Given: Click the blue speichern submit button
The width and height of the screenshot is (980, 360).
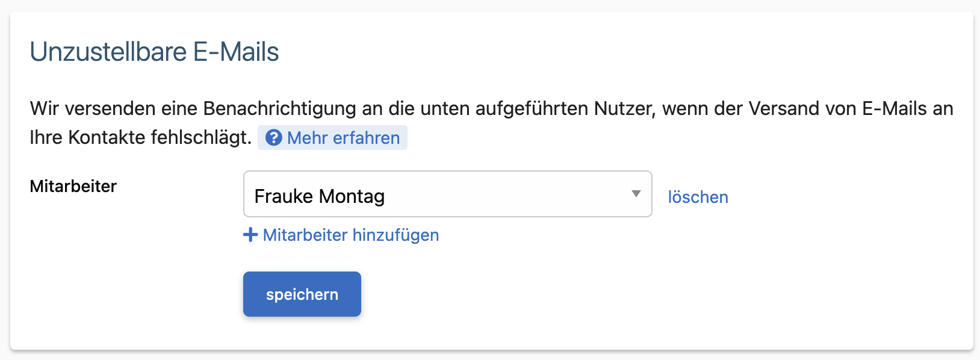Looking at the screenshot, I should coord(302,294).
